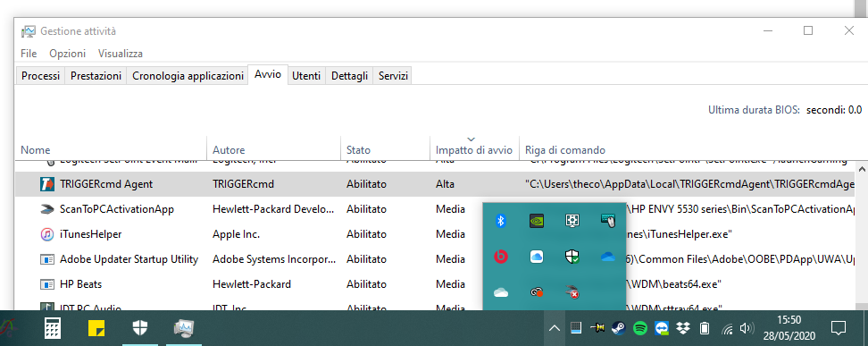Switch to the Servizi tab
The image size is (868, 346).
393,76
